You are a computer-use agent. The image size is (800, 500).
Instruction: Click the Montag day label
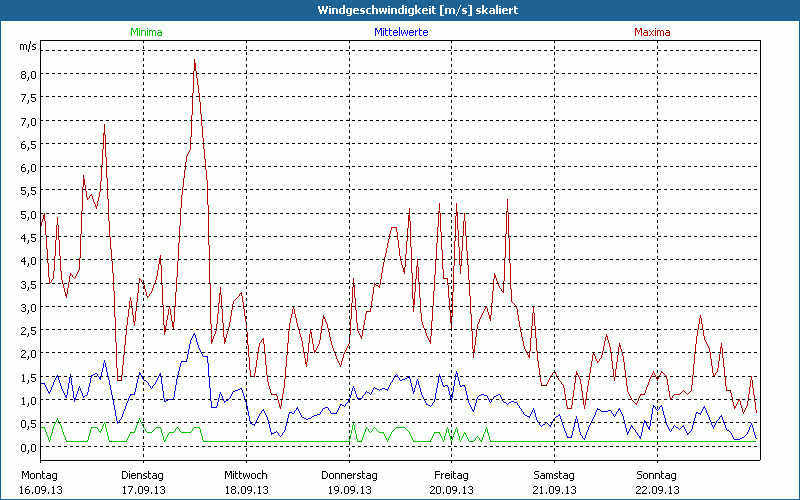coord(41,475)
